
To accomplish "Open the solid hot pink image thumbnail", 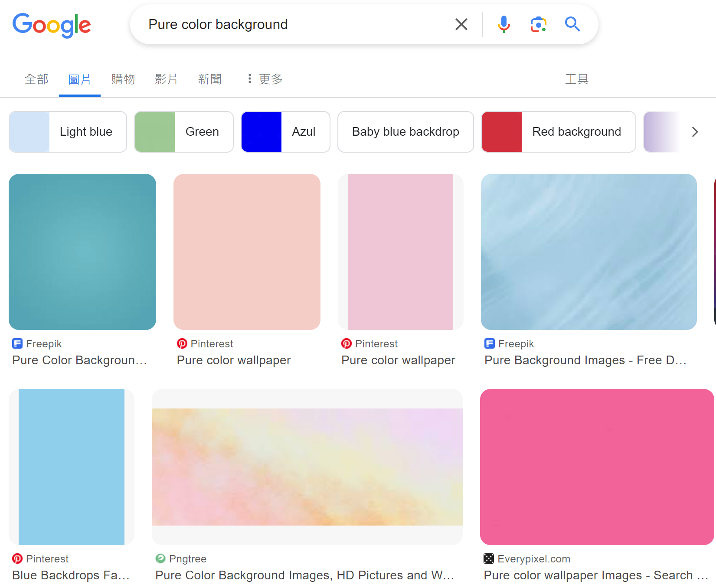I will coord(597,467).
